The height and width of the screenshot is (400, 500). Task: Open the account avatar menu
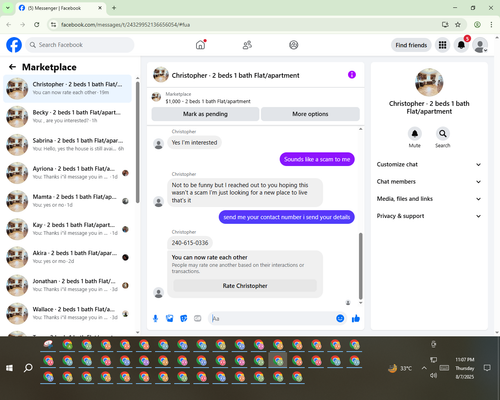pos(480,45)
